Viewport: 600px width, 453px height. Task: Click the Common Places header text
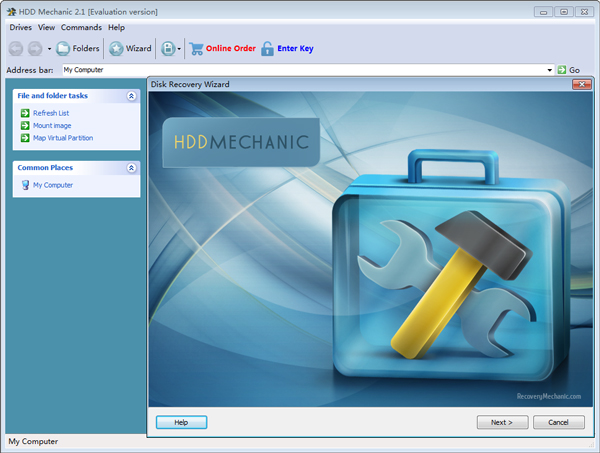[x=45, y=168]
